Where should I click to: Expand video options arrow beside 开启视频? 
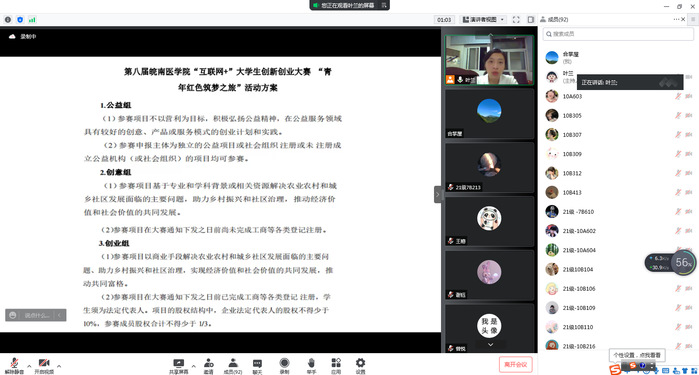click(x=59, y=366)
